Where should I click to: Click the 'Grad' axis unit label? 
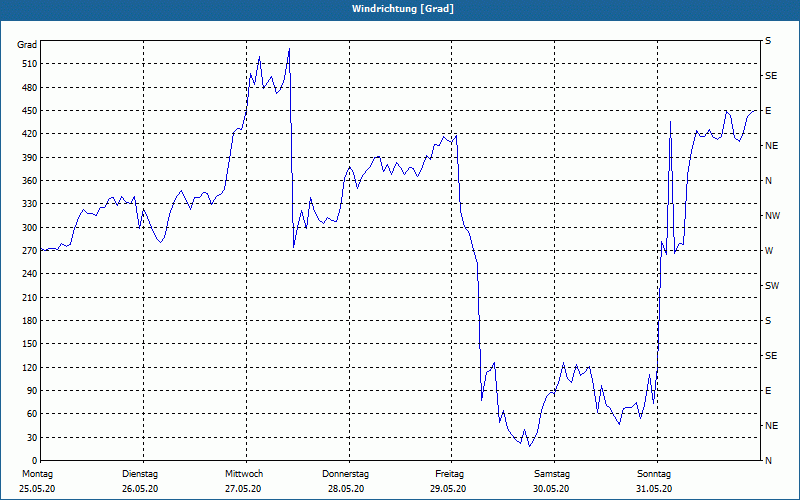click(x=27, y=45)
